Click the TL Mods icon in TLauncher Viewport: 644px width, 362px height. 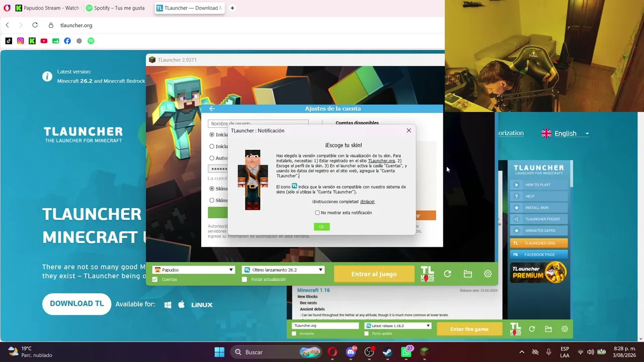click(x=427, y=274)
